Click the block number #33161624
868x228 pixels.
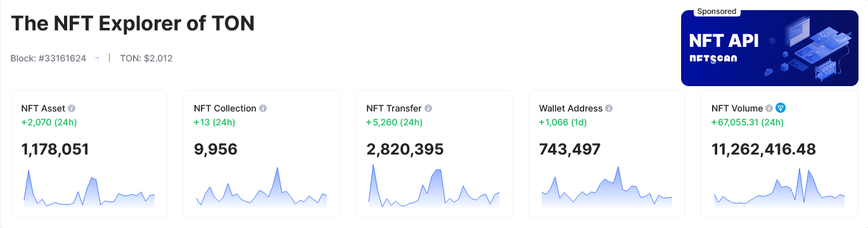63,58
